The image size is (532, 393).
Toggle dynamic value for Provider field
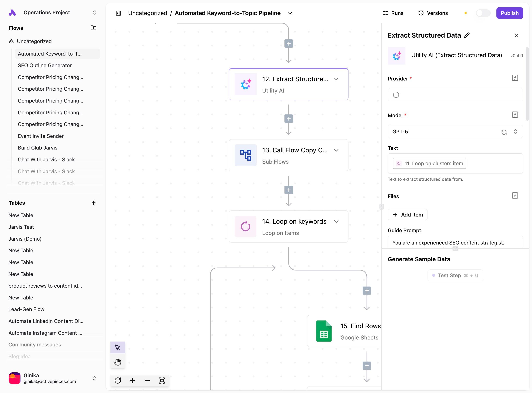515,78
